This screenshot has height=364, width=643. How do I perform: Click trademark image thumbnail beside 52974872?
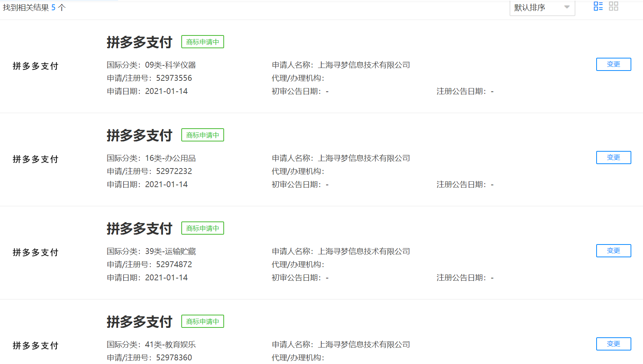click(x=35, y=253)
